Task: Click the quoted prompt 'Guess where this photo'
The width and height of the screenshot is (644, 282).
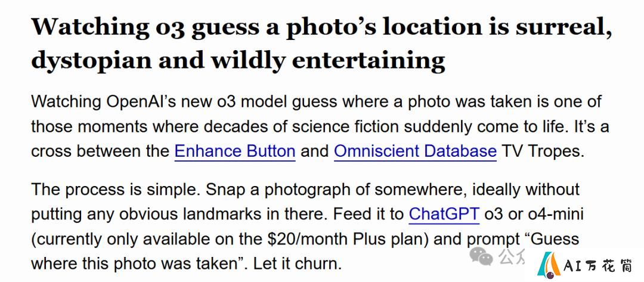Action: click(x=305, y=251)
